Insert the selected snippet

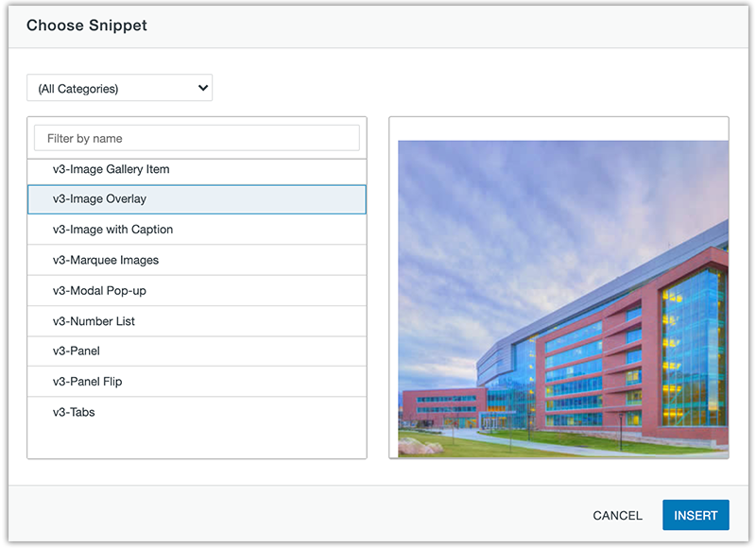point(696,515)
